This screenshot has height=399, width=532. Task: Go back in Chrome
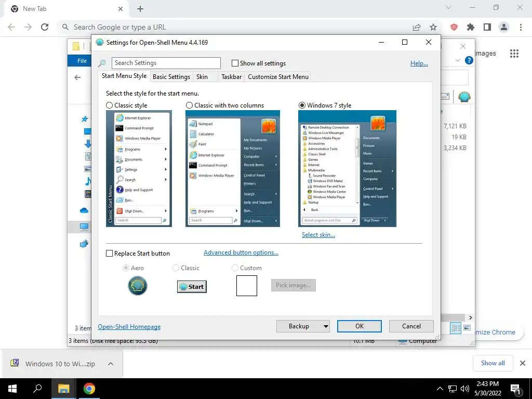coord(11,27)
